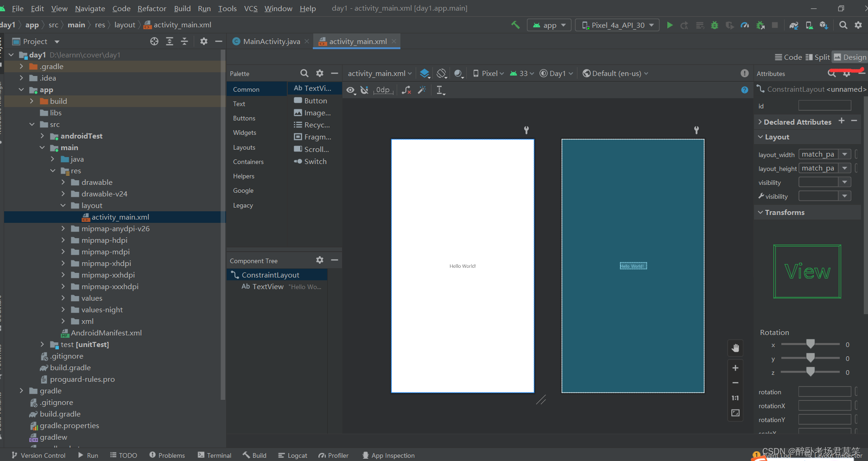The height and width of the screenshot is (461, 868).
Task: Open the Default (en-us) locale dropdown
Action: (615, 73)
